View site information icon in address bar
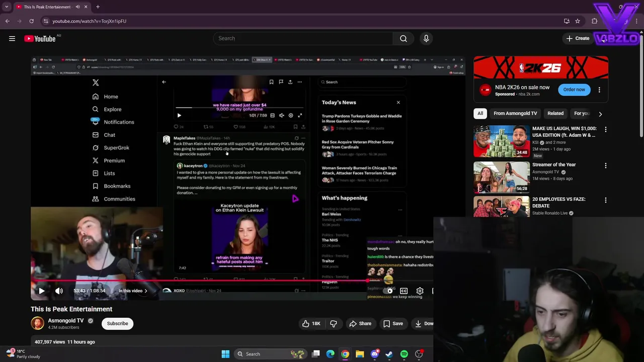Viewport: 644px width, 362px height. (x=46, y=21)
